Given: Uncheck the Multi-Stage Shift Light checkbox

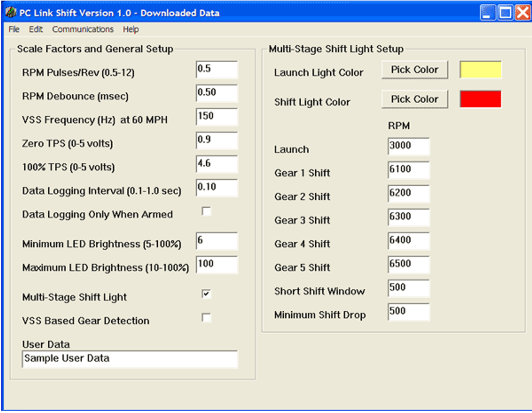Looking at the screenshot, I should coord(206,294).
